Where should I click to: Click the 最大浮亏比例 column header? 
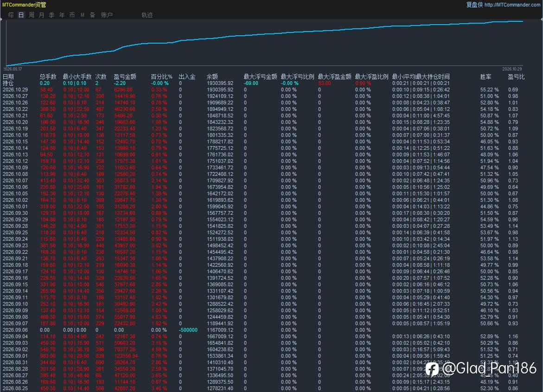tap(298, 77)
